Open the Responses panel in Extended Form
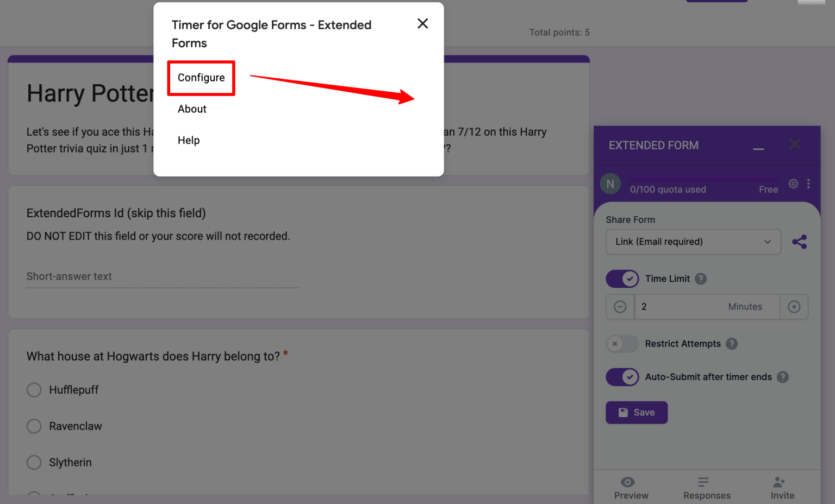Image resolution: width=835 pixels, height=504 pixels. point(706,487)
